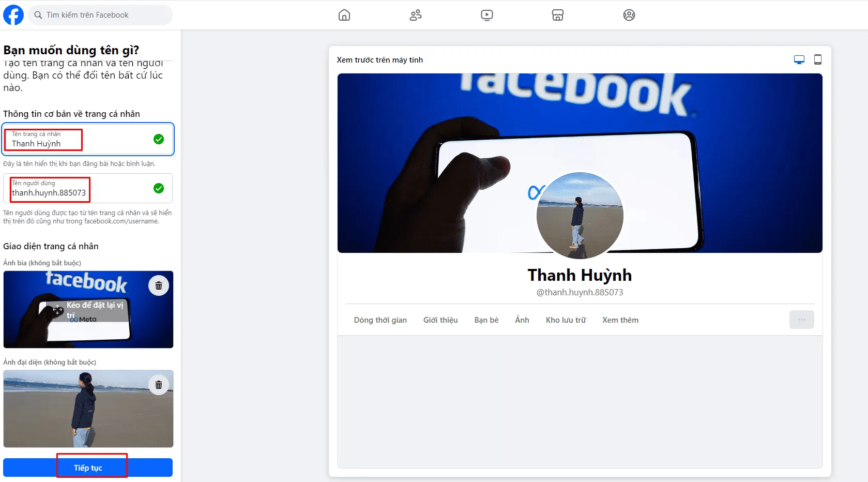The image size is (868, 482).
Task: Switch preview to desktop view
Action: 799,59
